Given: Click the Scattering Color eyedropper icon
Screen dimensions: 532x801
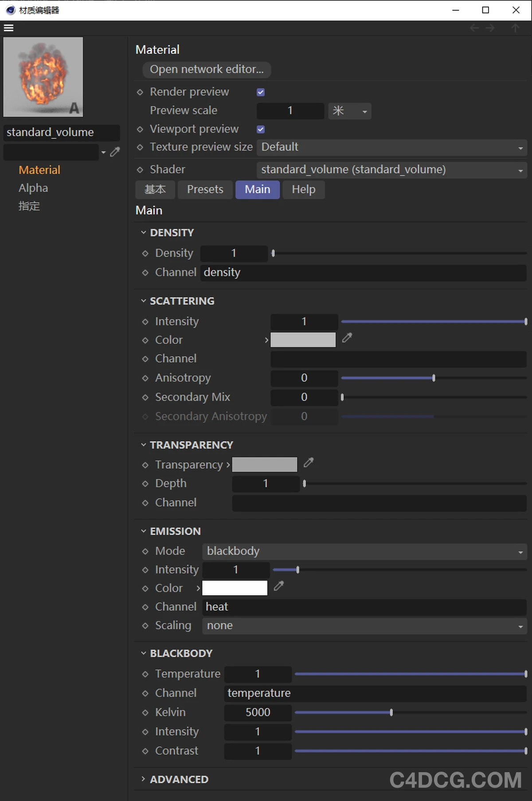Looking at the screenshot, I should [347, 338].
